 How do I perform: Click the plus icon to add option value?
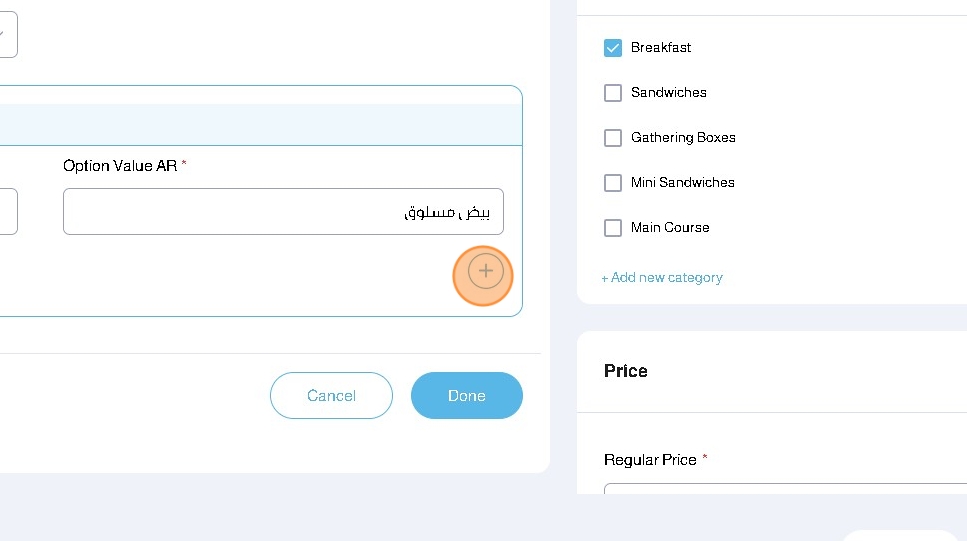tap(485, 271)
